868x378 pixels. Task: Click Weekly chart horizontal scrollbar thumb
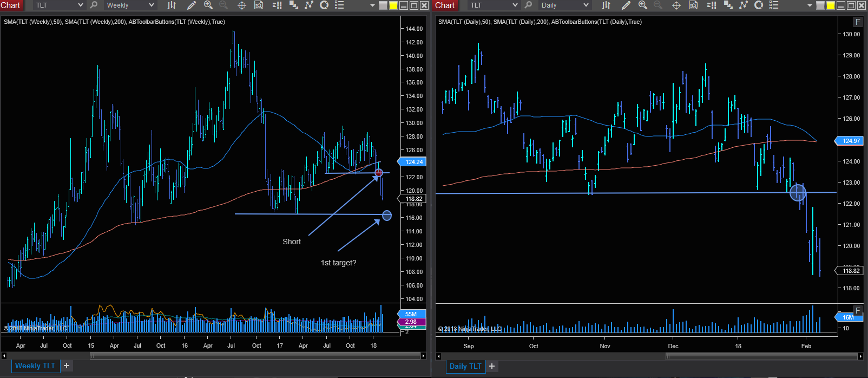click(x=255, y=356)
